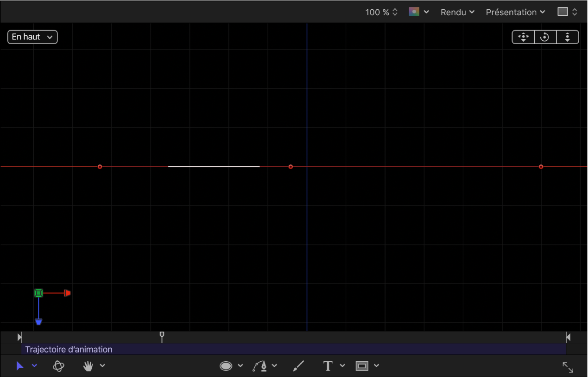Open the Présentation menu

point(515,12)
